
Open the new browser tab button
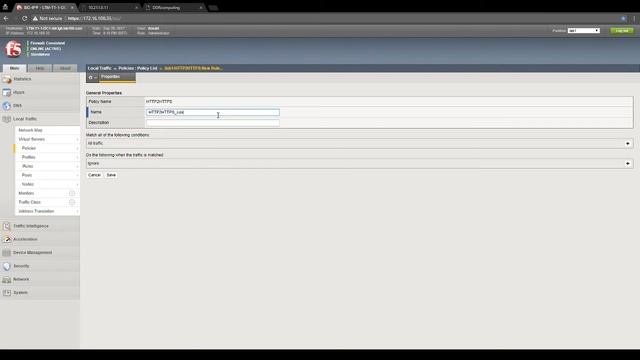pos(213,8)
